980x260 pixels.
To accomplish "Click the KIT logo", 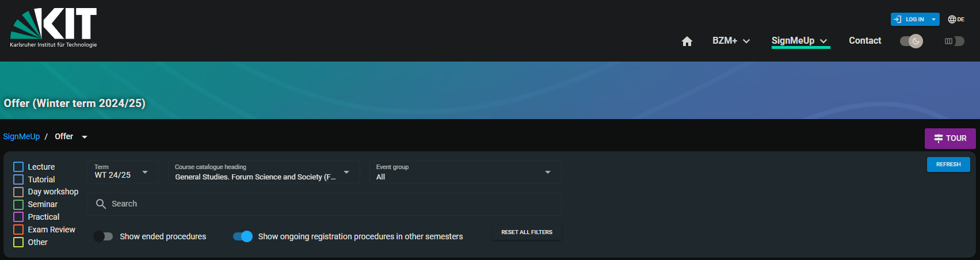I will coord(54,28).
